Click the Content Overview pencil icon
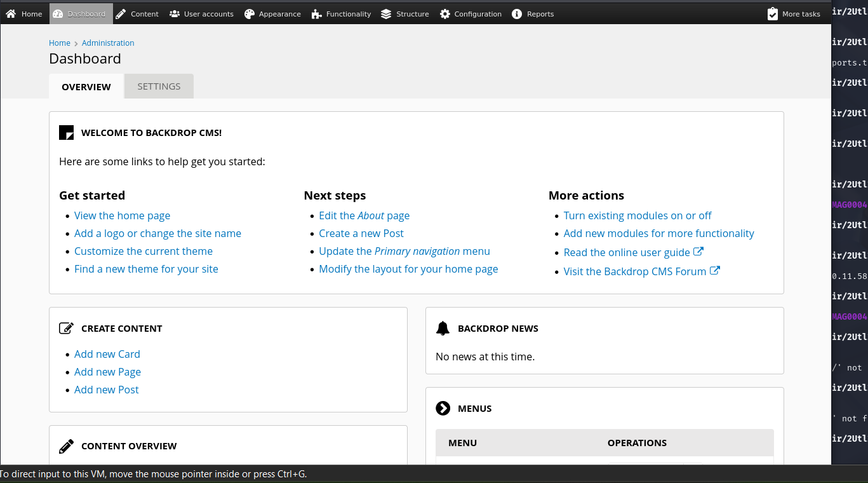 coord(67,446)
